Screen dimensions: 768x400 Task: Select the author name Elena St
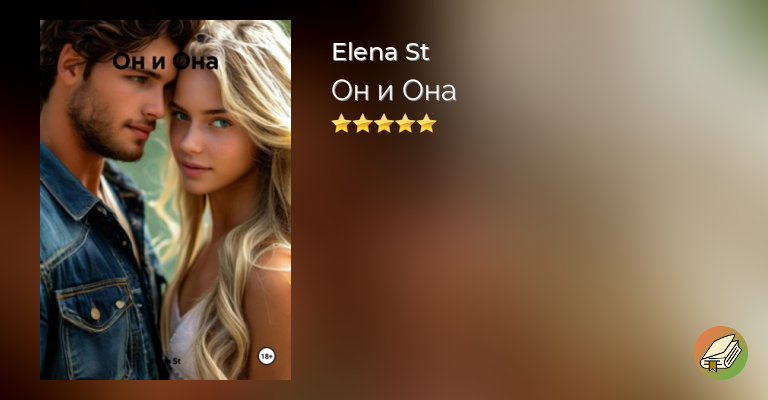pos(381,52)
